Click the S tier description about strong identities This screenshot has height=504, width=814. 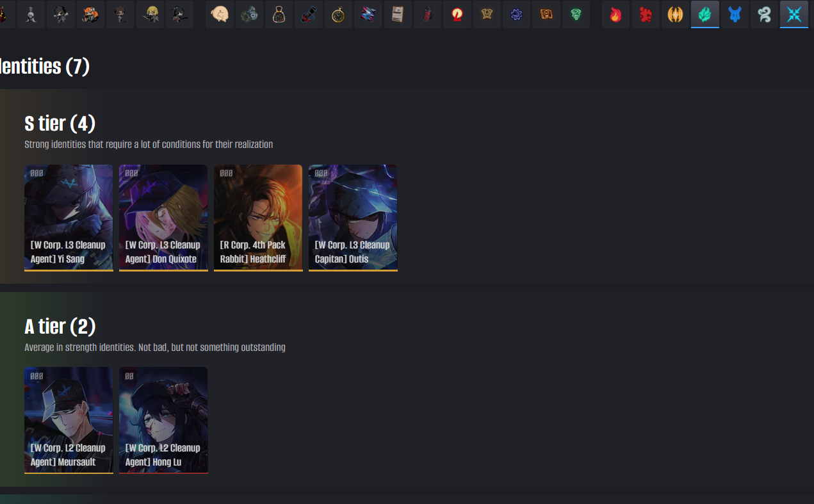point(149,145)
